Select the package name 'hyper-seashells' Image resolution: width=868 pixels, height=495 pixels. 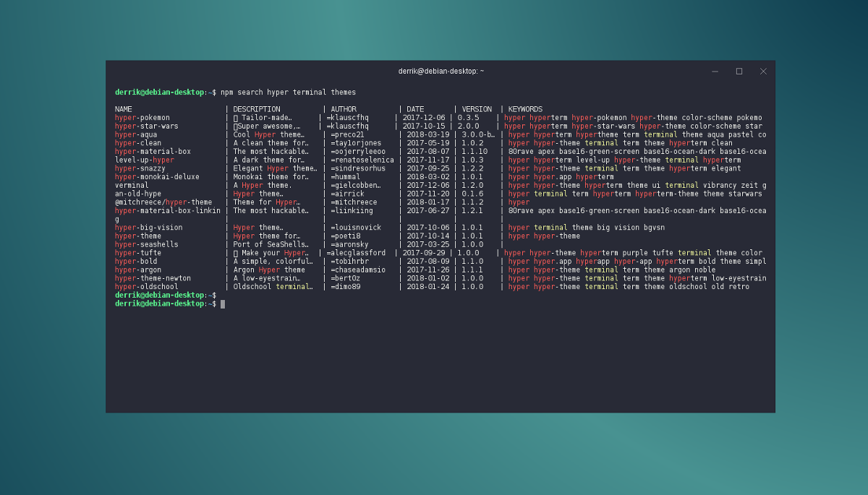coord(147,244)
